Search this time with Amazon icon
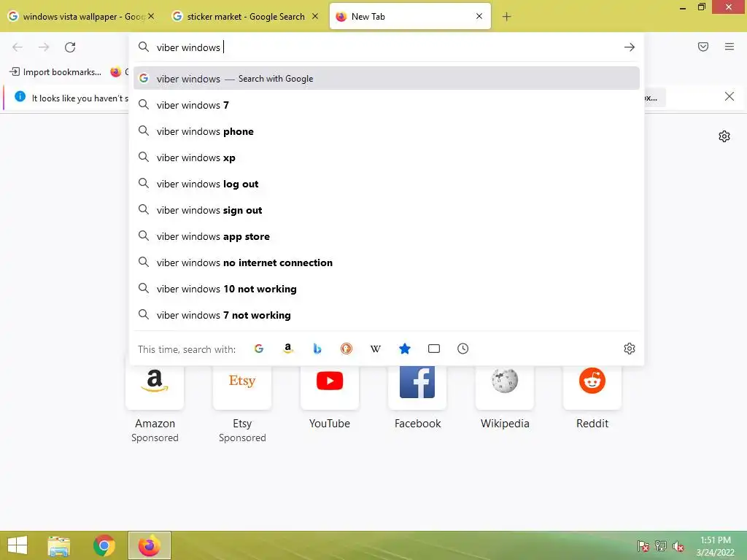This screenshot has height=560, width=747. tap(287, 349)
